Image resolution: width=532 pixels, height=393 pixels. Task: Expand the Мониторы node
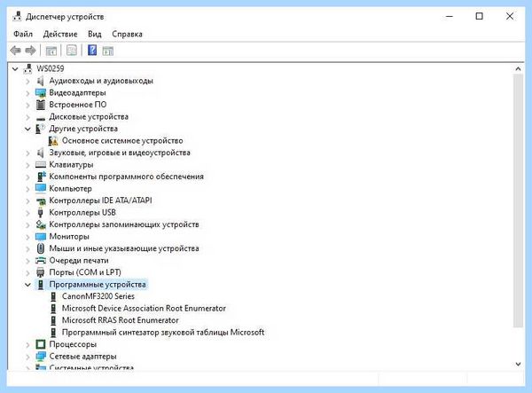27,237
